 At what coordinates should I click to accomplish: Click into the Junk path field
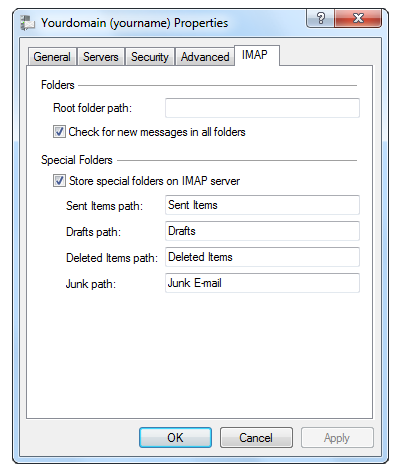tap(262, 283)
